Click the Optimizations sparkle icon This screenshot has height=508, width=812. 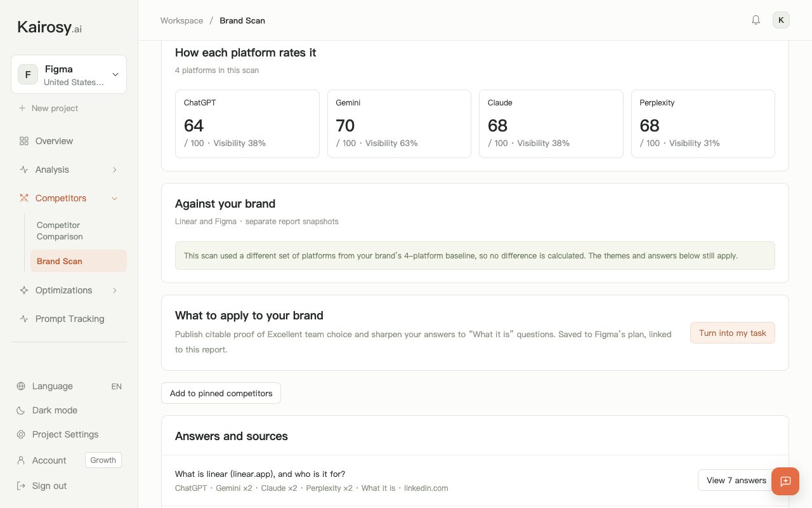24,290
